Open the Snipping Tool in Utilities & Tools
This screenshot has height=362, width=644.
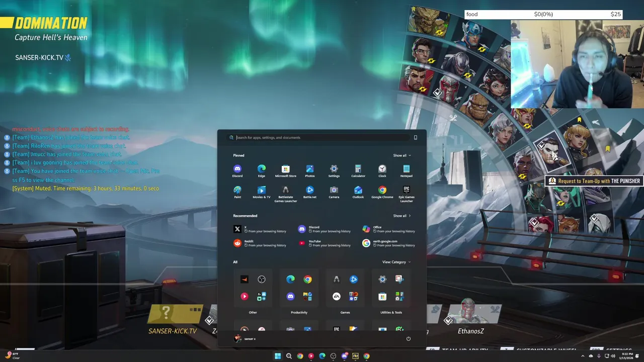coord(399,280)
